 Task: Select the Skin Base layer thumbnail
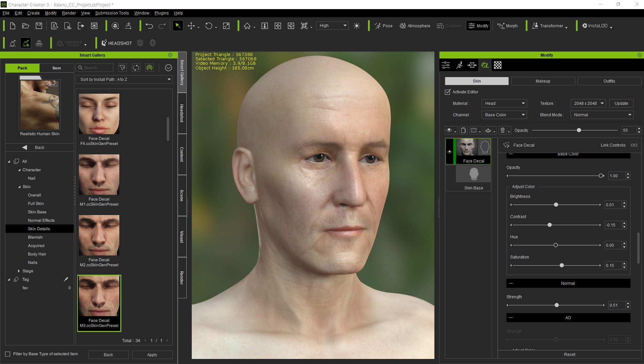pyautogui.click(x=473, y=175)
